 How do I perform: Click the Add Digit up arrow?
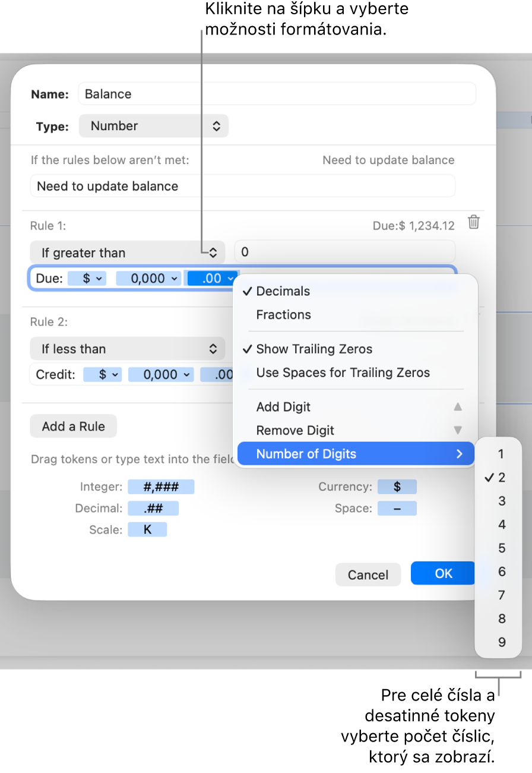pyautogui.click(x=457, y=407)
